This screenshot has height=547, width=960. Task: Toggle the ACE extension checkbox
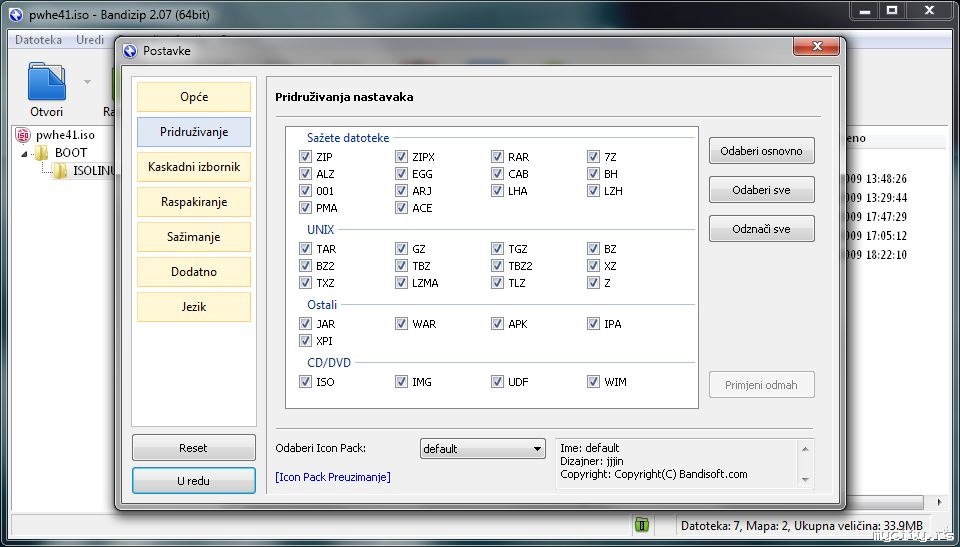coord(401,208)
